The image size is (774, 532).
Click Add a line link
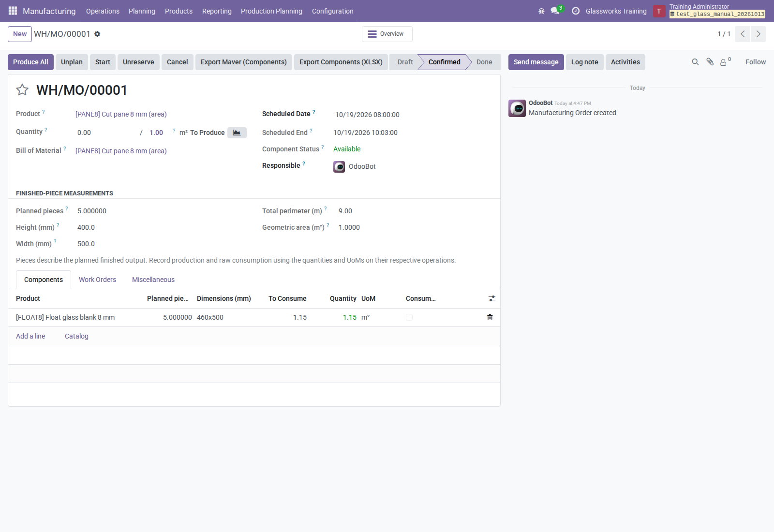point(30,336)
